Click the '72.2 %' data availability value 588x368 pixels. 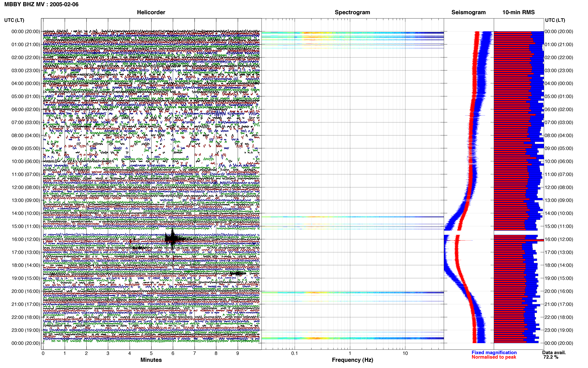[551, 357]
